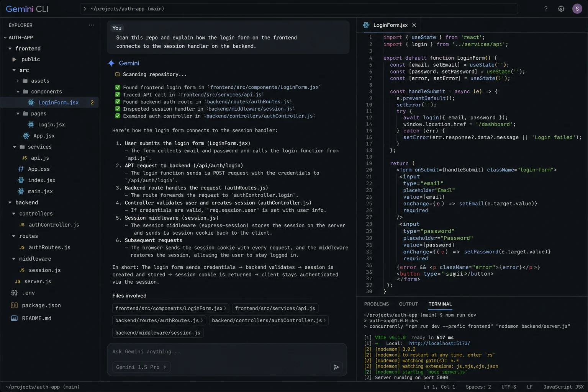The image size is (588, 392).
Task: Open the Gemini 1.5 Pro model dropdown
Action: (141, 367)
